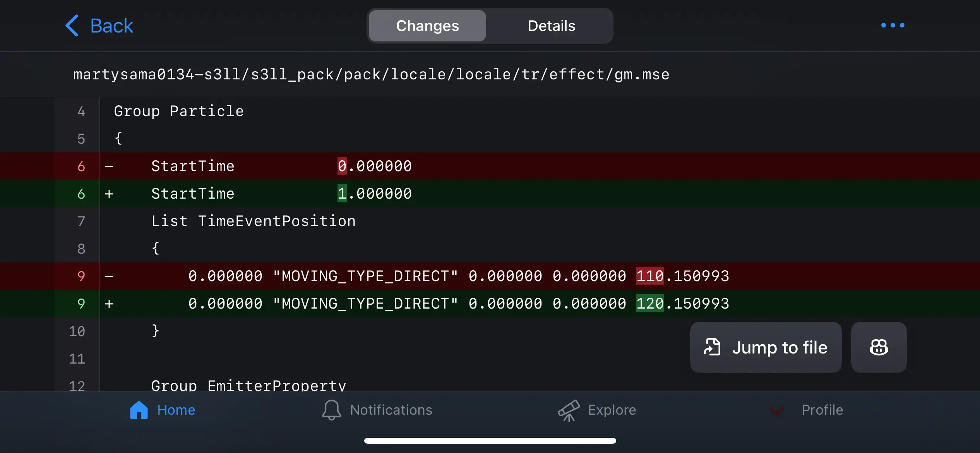Viewport: 980px width, 453px height.
Task: Open the Explore tab label
Action: pos(612,410)
